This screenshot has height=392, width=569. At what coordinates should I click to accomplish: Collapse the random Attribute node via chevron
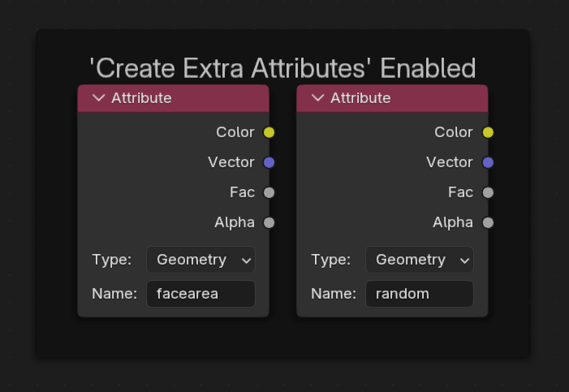tap(317, 98)
